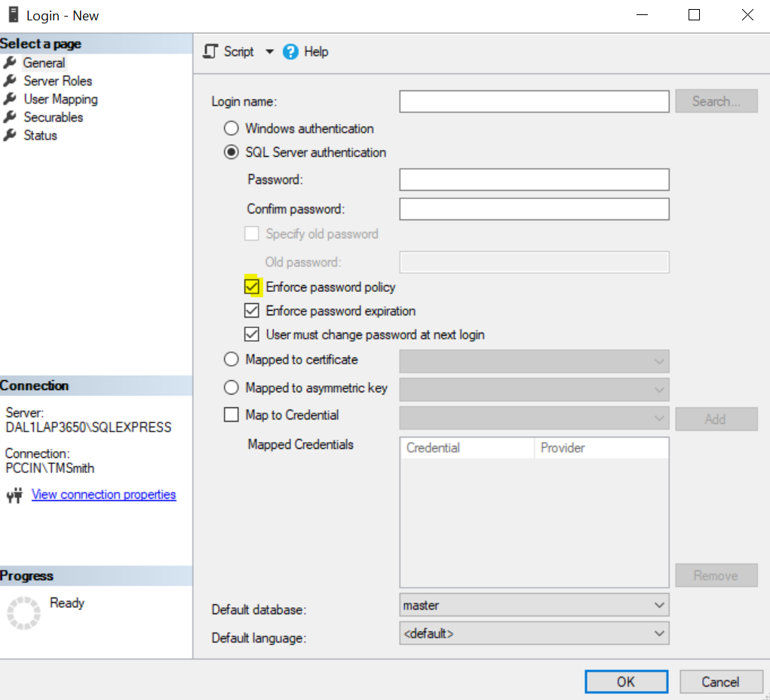The width and height of the screenshot is (770, 700).
Task: Expand the Script dropdown arrow
Action: pos(270,52)
